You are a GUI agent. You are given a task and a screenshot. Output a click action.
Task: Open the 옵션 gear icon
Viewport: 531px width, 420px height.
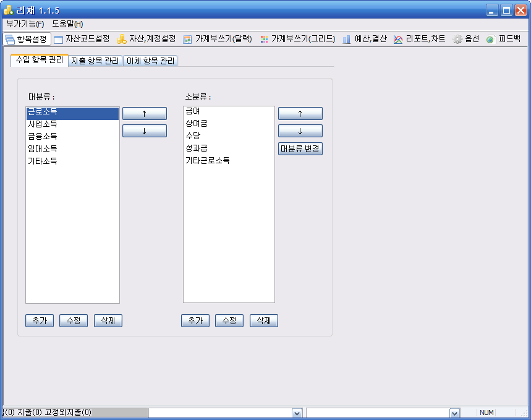tap(457, 39)
